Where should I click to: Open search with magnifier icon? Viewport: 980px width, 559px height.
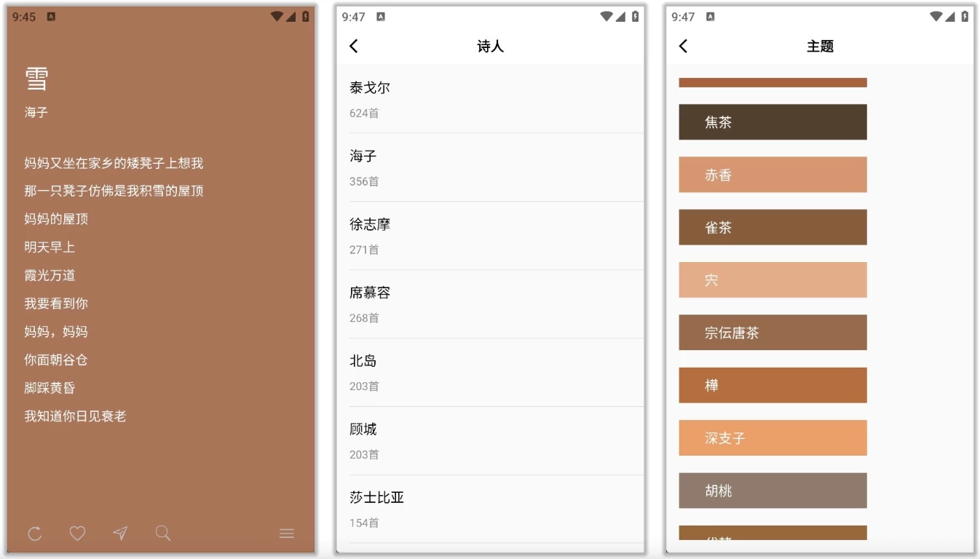pyautogui.click(x=163, y=534)
